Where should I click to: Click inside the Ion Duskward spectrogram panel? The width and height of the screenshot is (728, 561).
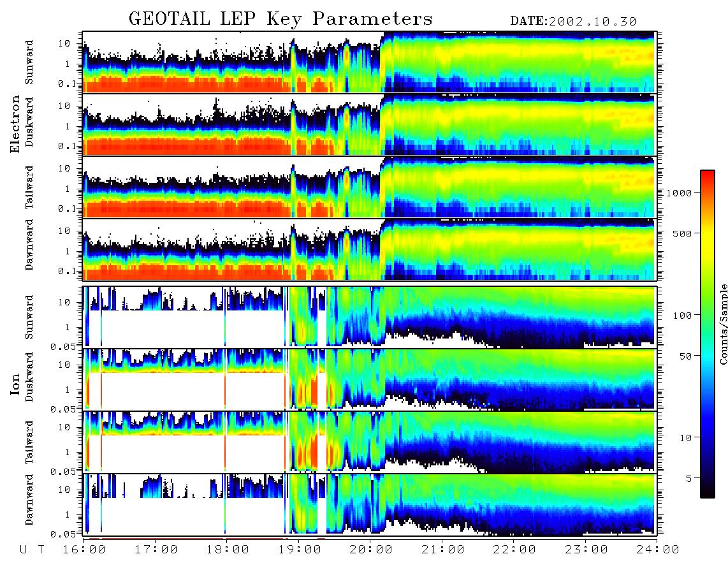point(369,379)
